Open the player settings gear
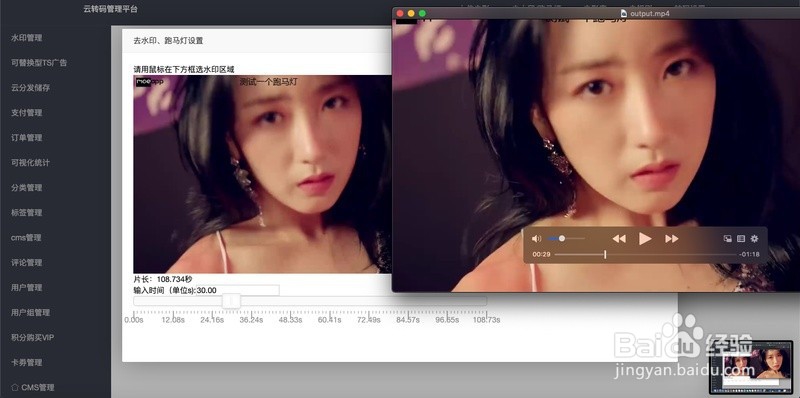Viewport: 800px width, 398px height. [x=755, y=239]
